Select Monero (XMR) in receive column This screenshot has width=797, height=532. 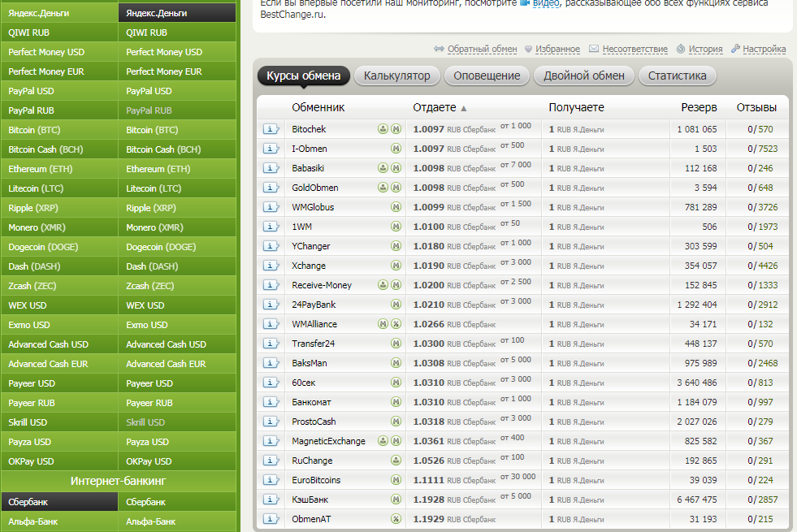point(177,227)
